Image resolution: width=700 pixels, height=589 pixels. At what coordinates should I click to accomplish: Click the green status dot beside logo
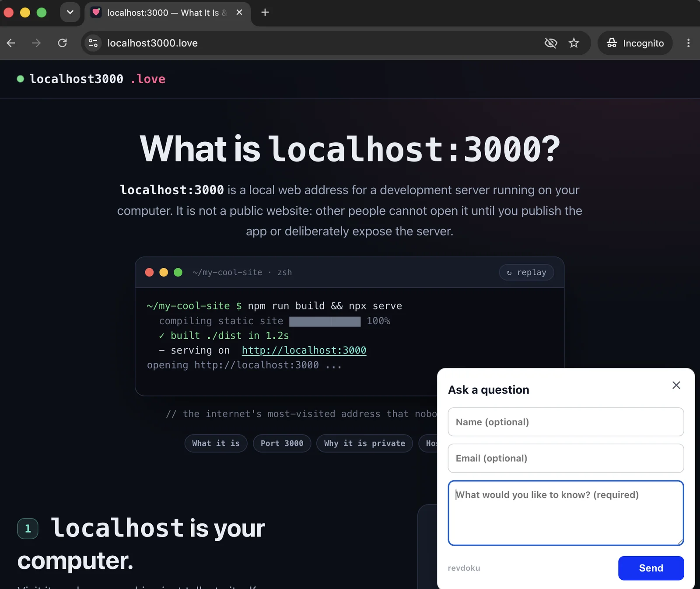(20, 79)
